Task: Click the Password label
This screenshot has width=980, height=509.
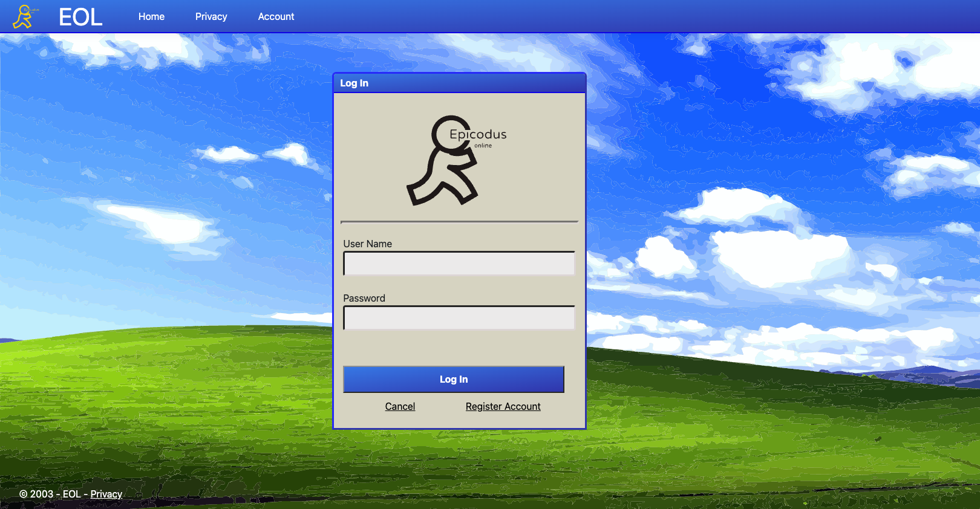Action: 364,298
